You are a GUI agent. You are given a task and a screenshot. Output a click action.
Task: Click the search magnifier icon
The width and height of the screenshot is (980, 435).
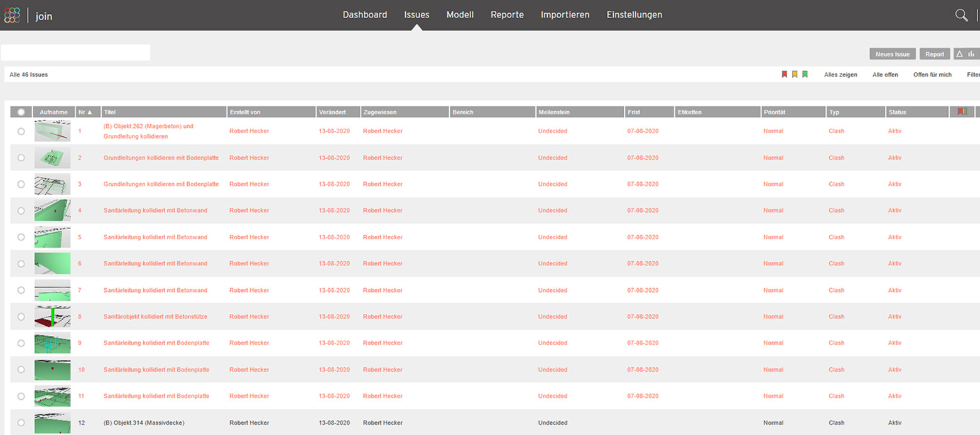pyautogui.click(x=961, y=16)
